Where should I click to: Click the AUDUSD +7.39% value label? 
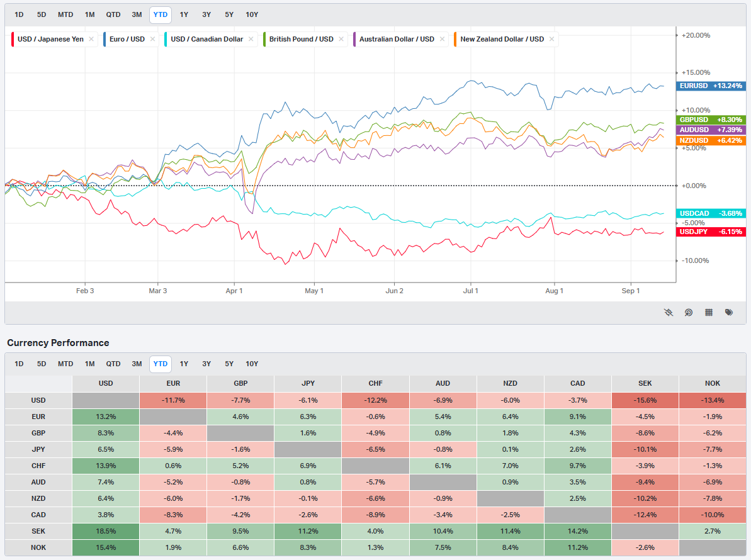[x=711, y=130]
